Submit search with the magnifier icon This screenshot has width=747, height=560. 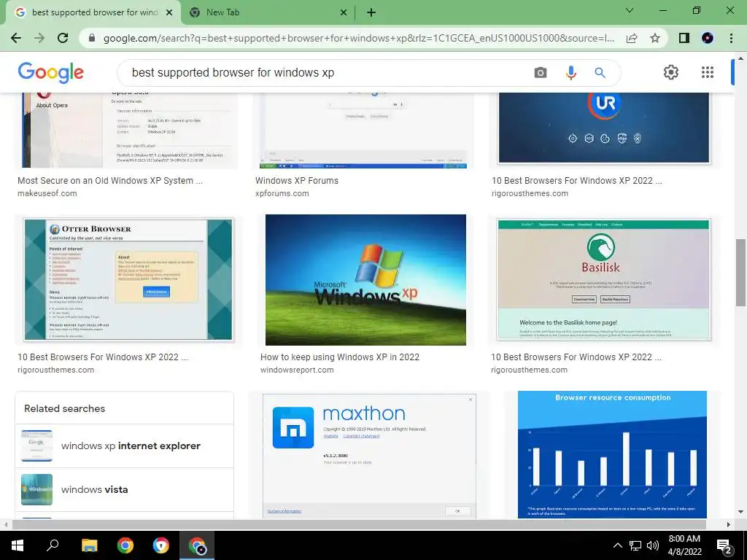pos(600,72)
